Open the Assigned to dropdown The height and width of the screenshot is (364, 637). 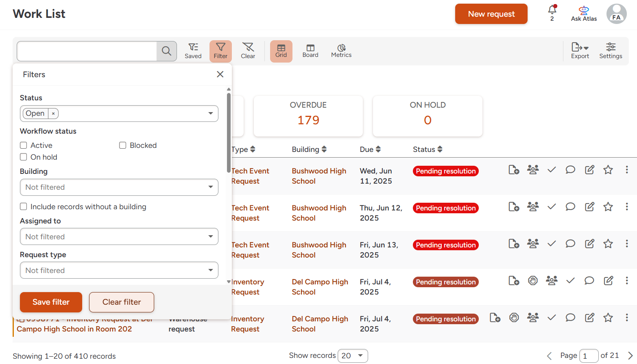tap(119, 237)
